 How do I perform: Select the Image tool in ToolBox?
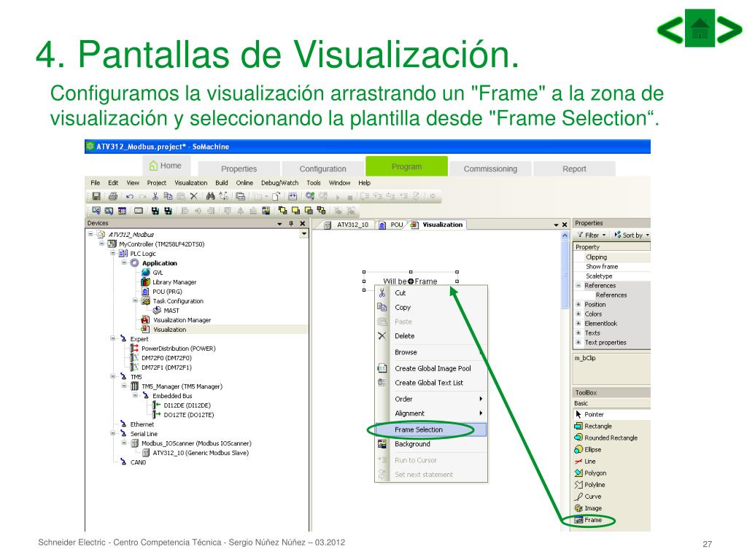point(589,508)
